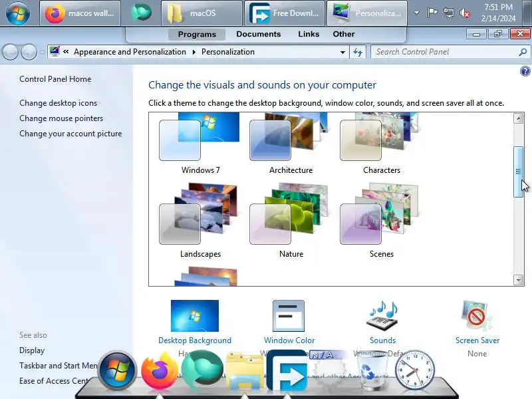Image resolution: width=532 pixels, height=399 pixels.
Task: Click the analog clock in the dock
Action: [x=414, y=370]
